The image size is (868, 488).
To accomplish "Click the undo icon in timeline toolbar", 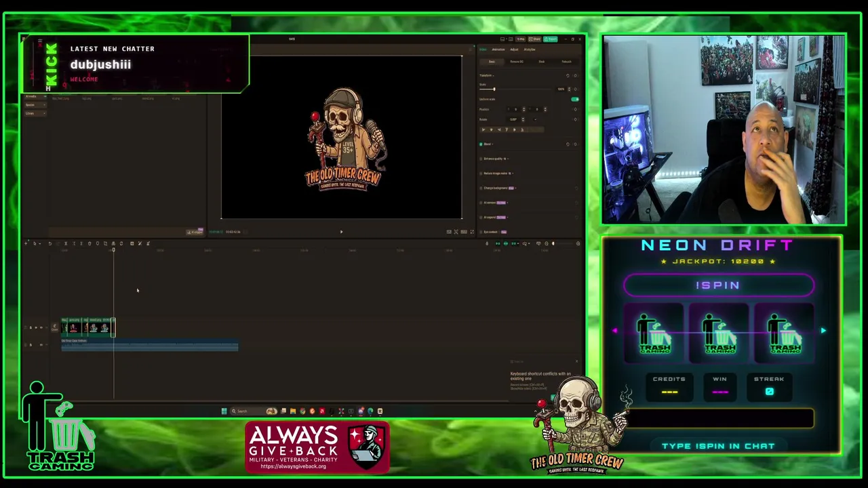I will tap(50, 244).
